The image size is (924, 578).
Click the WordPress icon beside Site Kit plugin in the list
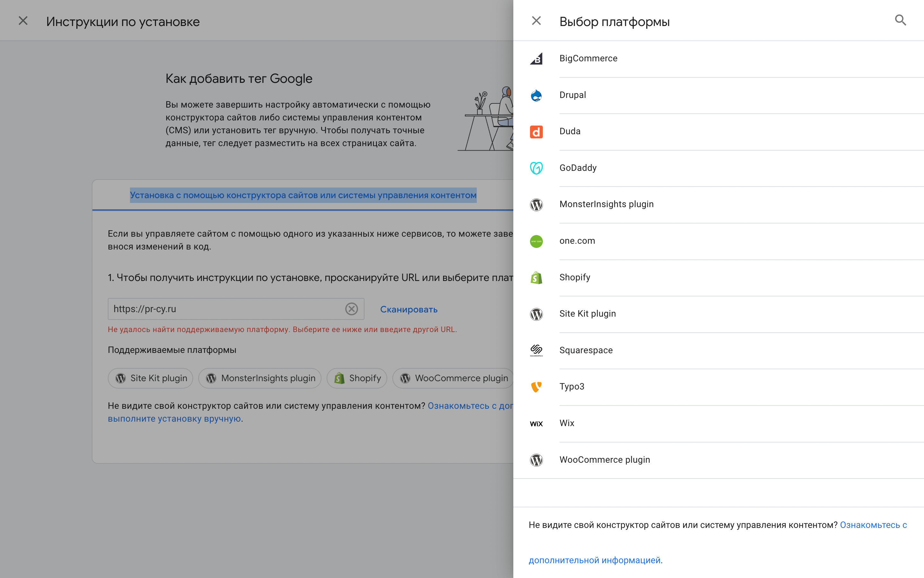pos(536,314)
